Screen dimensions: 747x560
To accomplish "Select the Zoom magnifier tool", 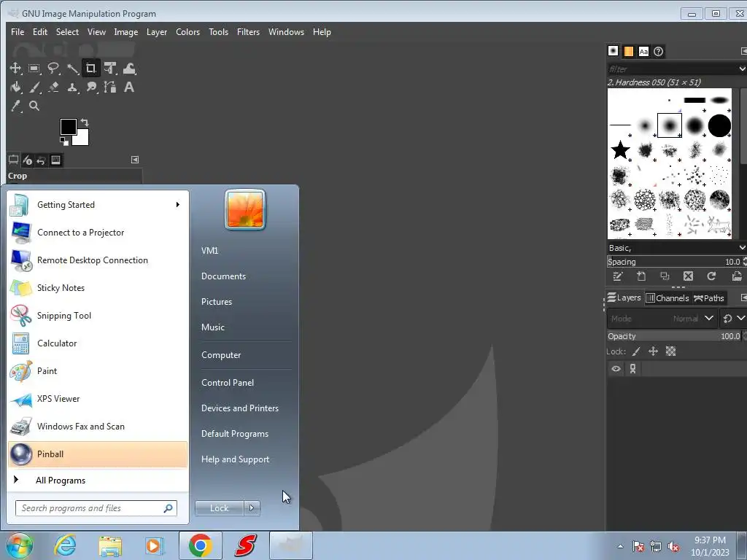I will coord(34,106).
